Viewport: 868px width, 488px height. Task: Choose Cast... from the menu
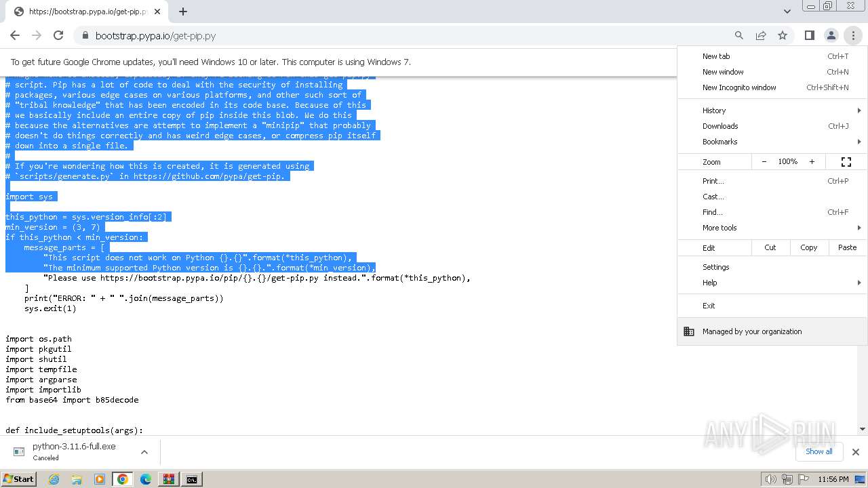pos(772,197)
